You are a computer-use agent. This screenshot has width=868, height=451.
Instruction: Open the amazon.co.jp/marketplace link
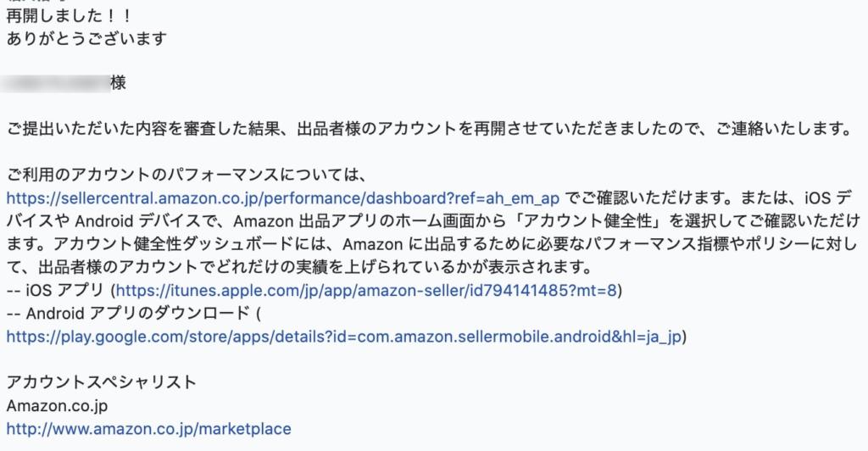[149, 429]
